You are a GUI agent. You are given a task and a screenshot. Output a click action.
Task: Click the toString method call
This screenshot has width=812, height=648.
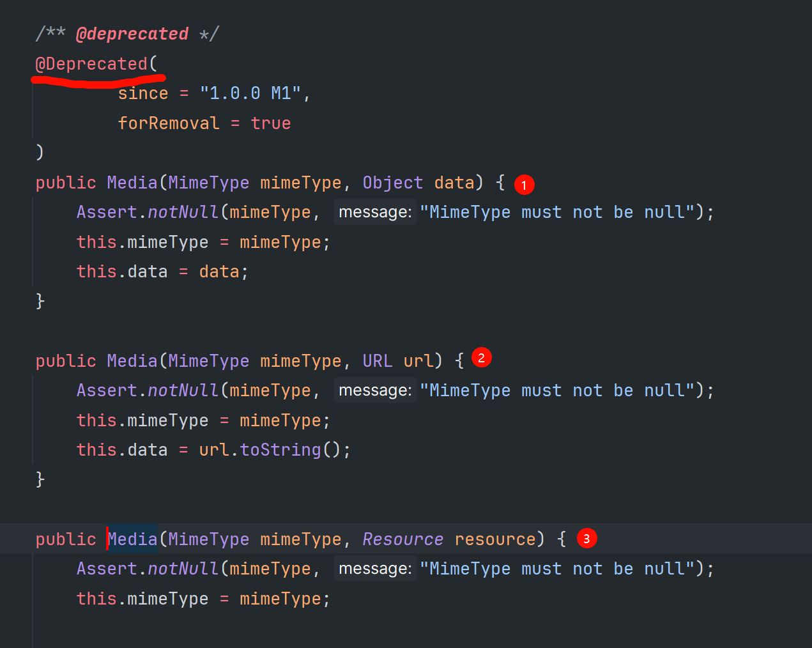coord(280,450)
